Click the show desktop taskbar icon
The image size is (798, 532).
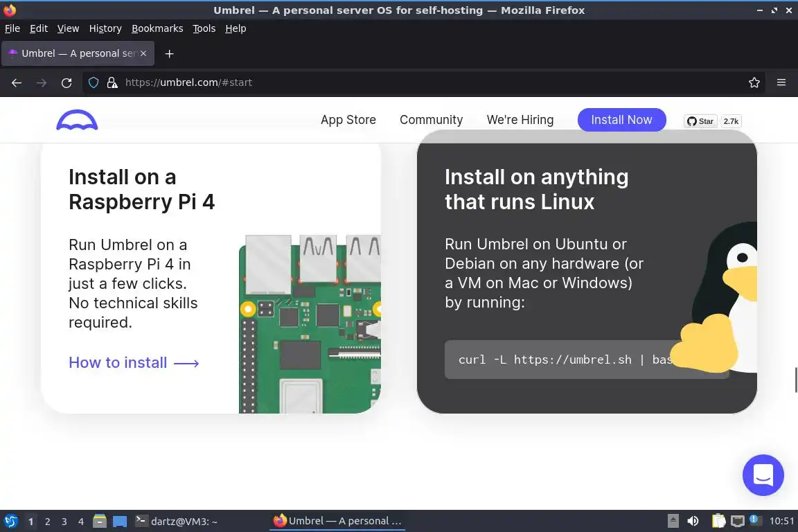(x=120, y=522)
